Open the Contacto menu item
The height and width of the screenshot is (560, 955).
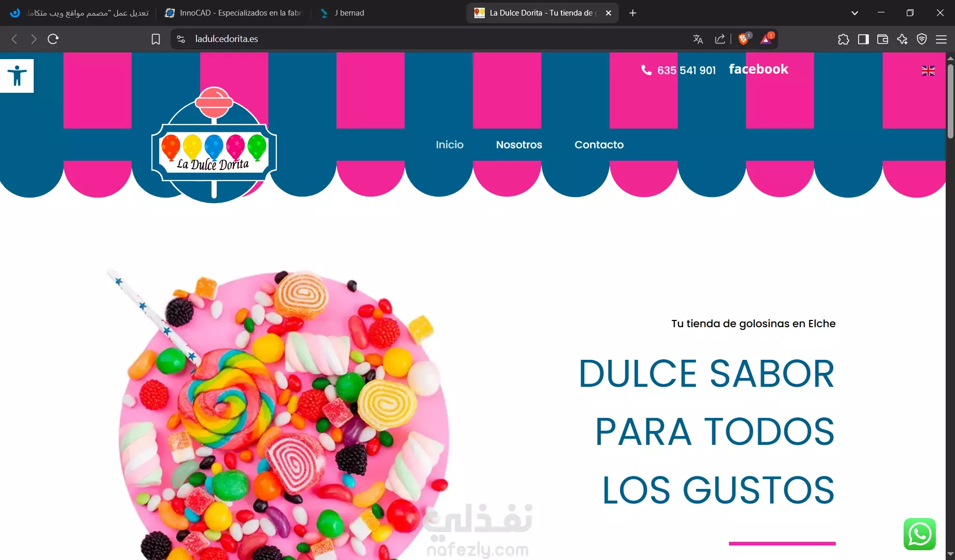pyautogui.click(x=599, y=145)
